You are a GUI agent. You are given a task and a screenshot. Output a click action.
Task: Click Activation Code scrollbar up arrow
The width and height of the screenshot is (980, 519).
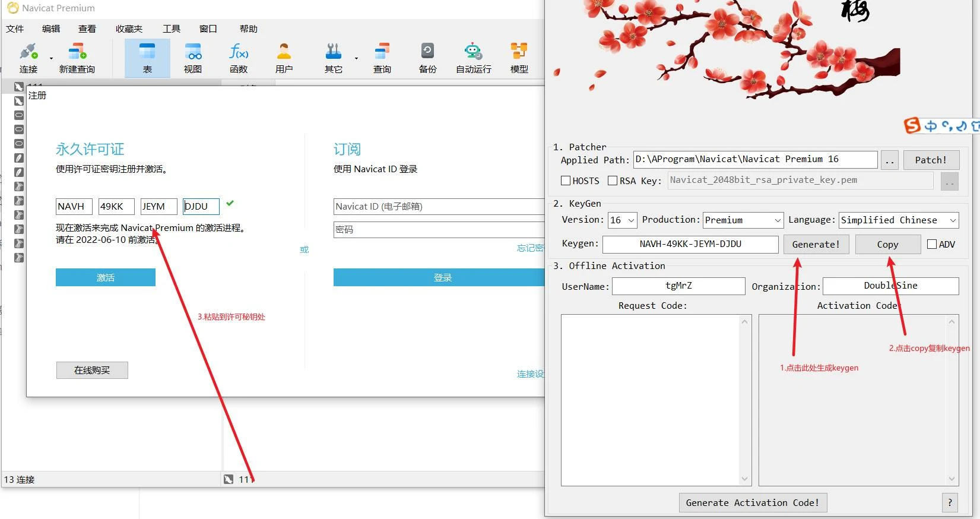click(x=952, y=321)
